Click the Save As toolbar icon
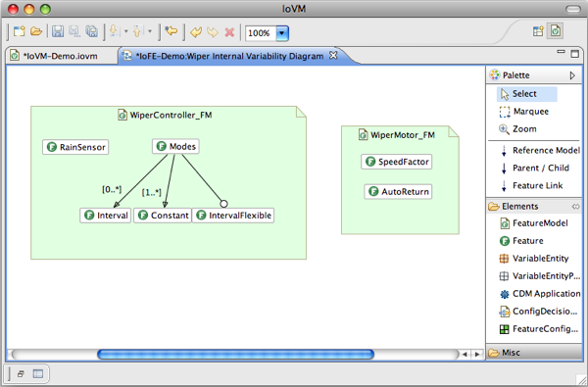This screenshot has width=588, height=387. point(74,32)
